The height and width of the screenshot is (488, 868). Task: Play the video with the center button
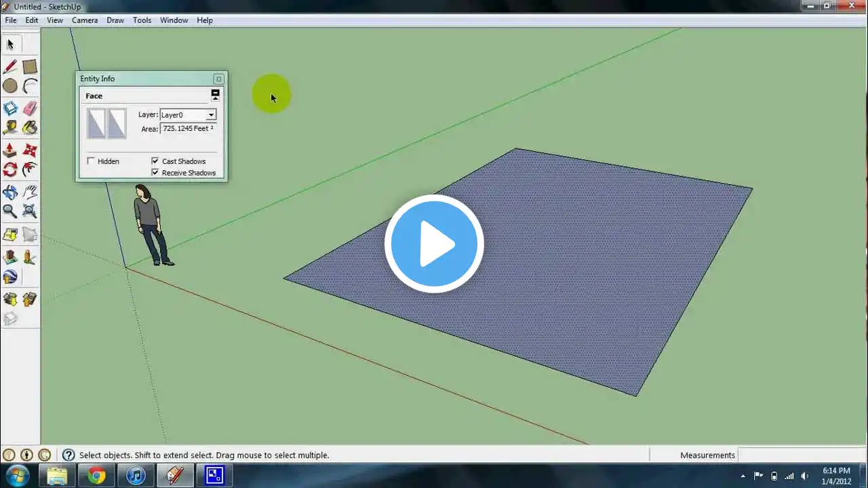coord(434,244)
